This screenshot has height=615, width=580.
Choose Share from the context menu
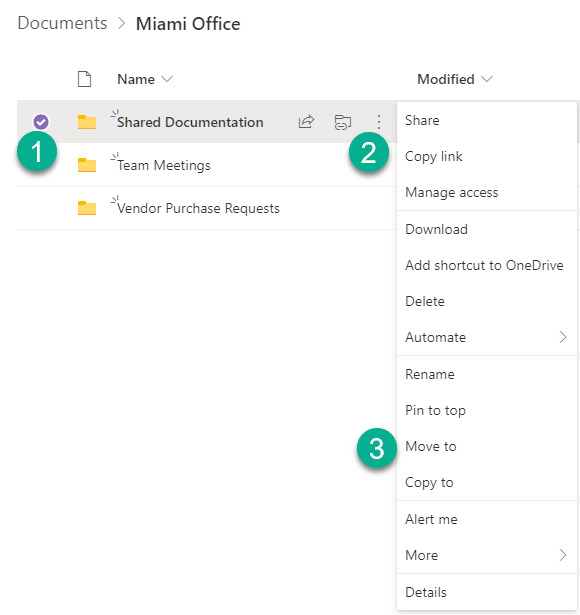[x=487, y=120]
